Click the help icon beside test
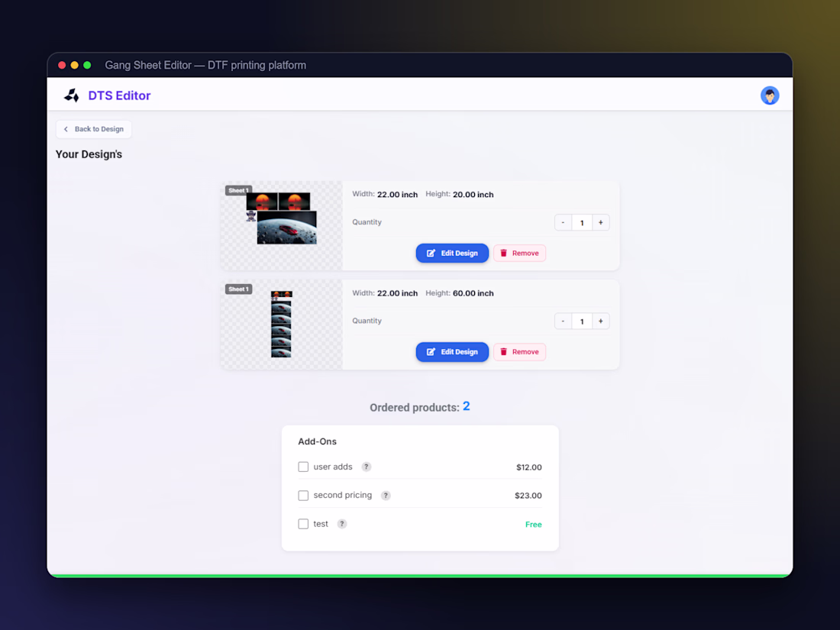The height and width of the screenshot is (630, 840). [x=342, y=524]
